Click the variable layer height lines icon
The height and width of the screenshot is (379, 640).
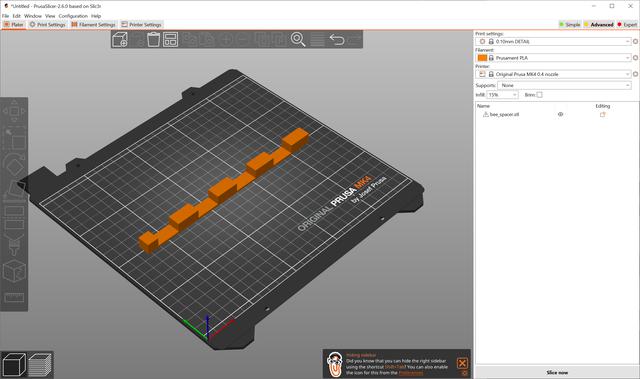[x=317, y=40]
